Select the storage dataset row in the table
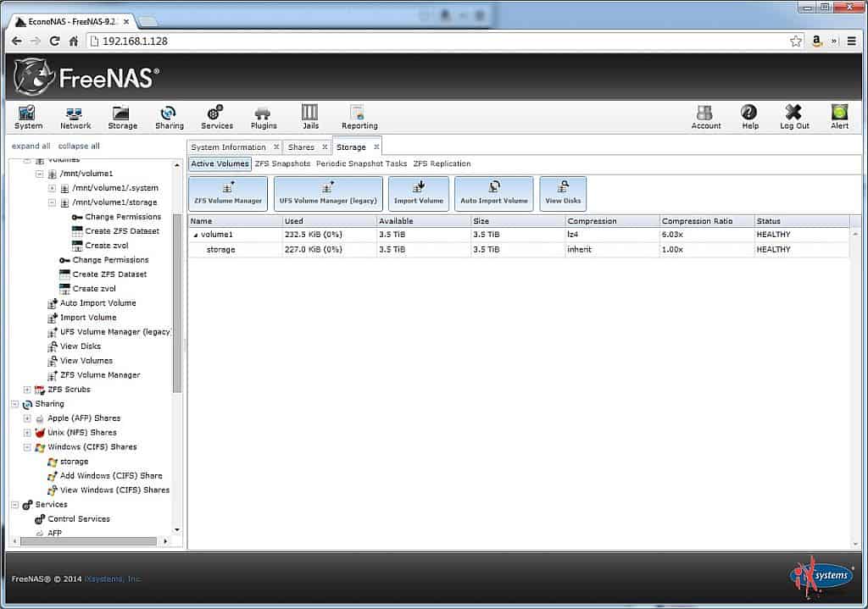 518,250
